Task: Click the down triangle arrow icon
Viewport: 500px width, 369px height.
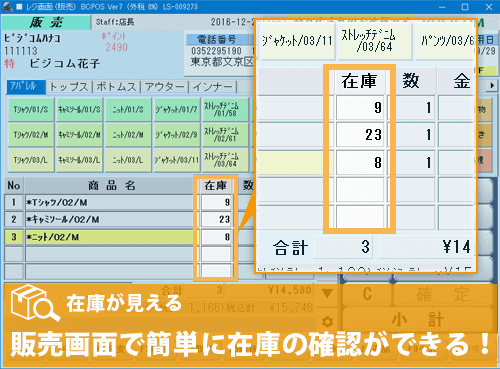Action: coord(328,293)
